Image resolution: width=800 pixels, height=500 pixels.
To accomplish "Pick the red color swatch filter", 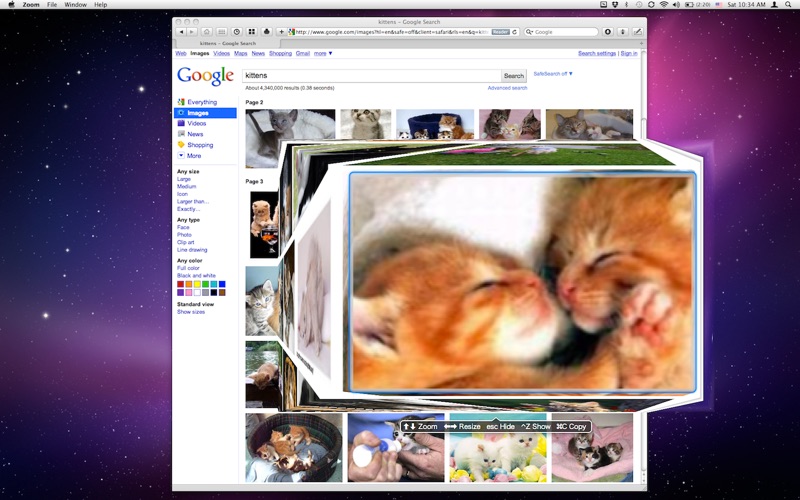I will pos(181,284).
